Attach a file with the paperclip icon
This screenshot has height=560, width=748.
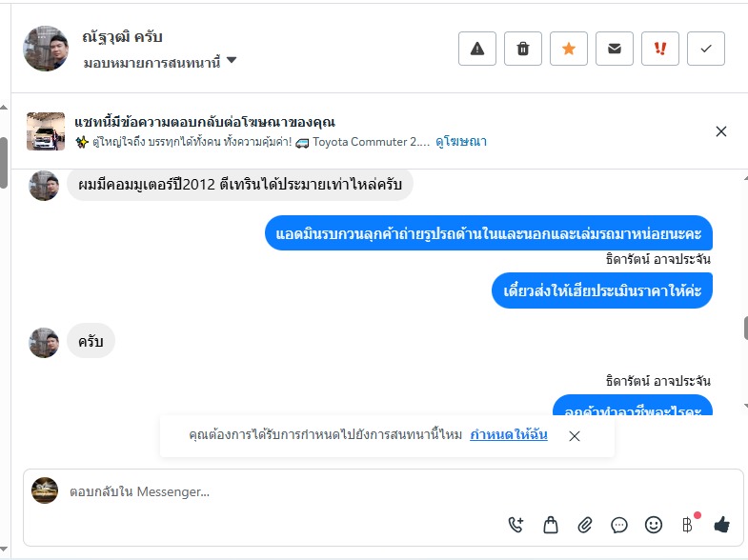click(x=585, y=524)
